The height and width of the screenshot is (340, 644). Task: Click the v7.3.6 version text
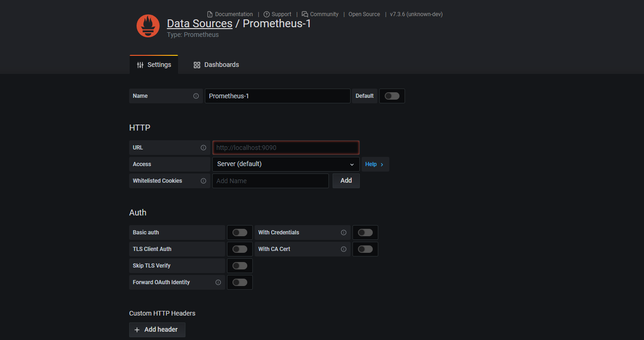pyautogui.click(x=416, y=14)
